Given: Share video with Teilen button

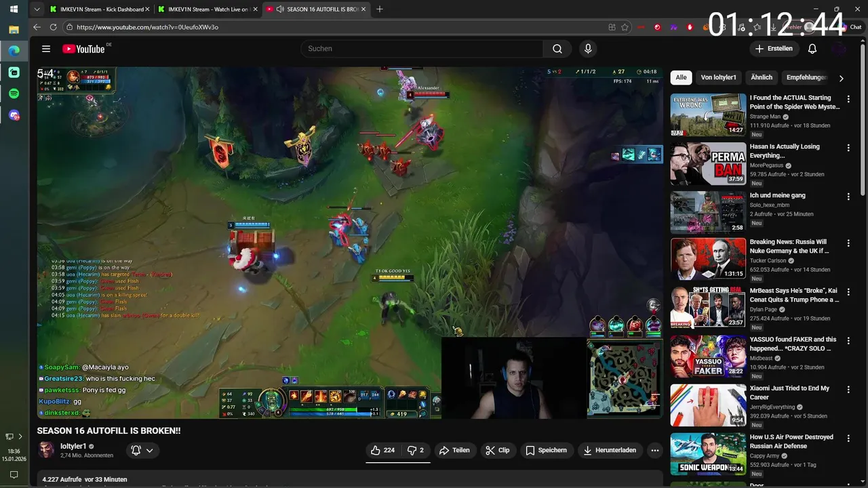Looking at the screenshot, I should point(454,450).
